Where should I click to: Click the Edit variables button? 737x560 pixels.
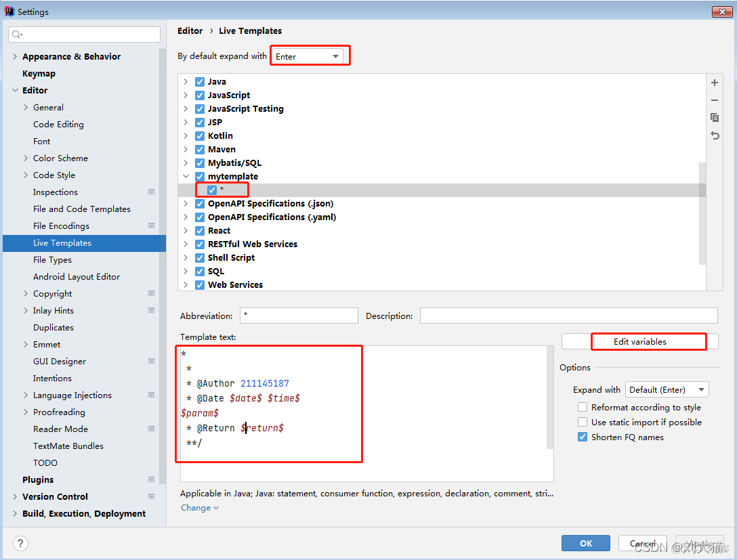pyautogui.click(x=639, y=342)
